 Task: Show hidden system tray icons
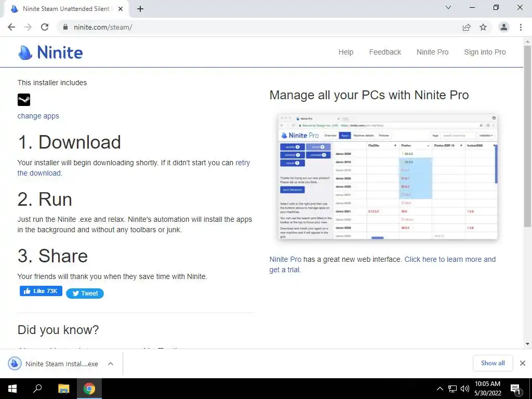440,389
